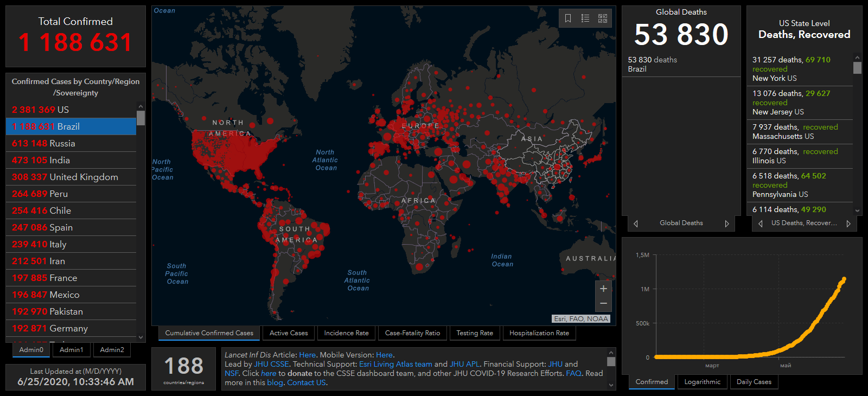Select Pennsylvania US deaths entry

click(800, 185)
